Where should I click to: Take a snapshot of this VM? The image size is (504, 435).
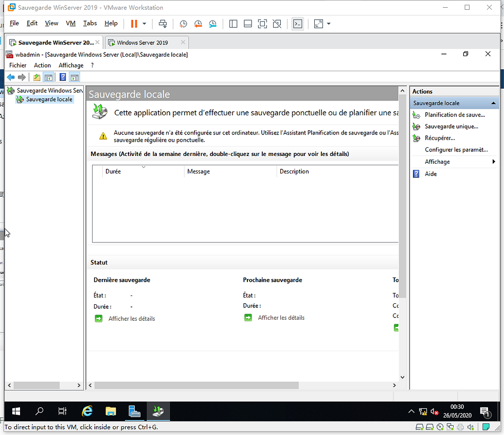[x=183, y=24]
